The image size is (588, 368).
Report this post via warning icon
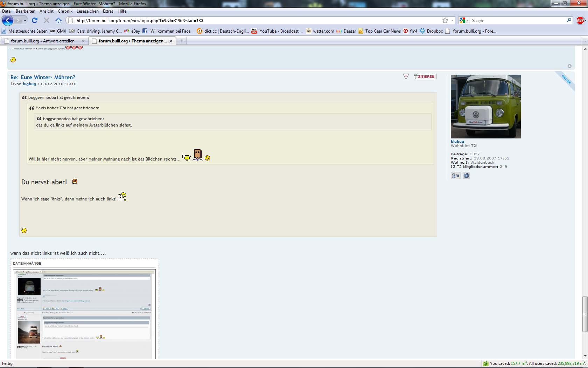406,76
